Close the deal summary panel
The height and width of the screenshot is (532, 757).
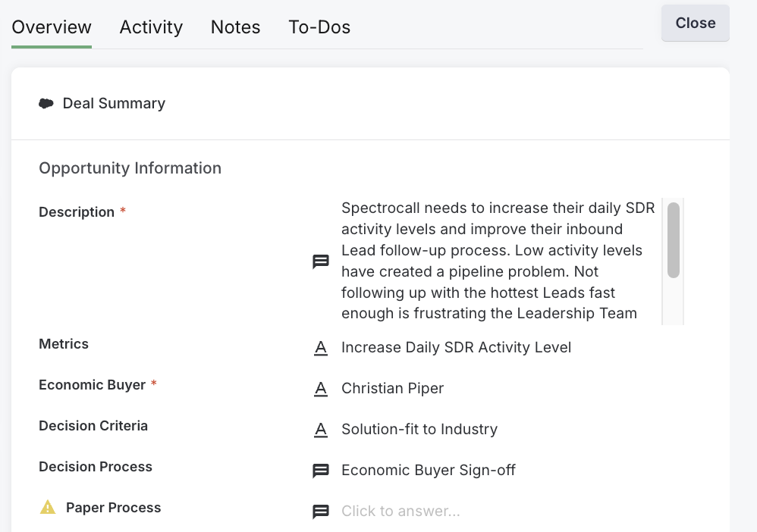[x=695, y=23]
